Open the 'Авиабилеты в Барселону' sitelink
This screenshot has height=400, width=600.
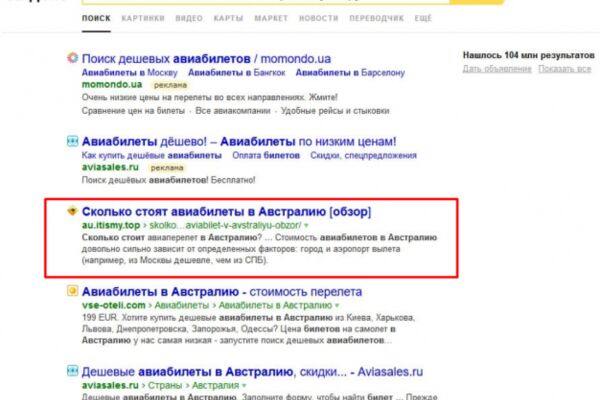(350, 72)
